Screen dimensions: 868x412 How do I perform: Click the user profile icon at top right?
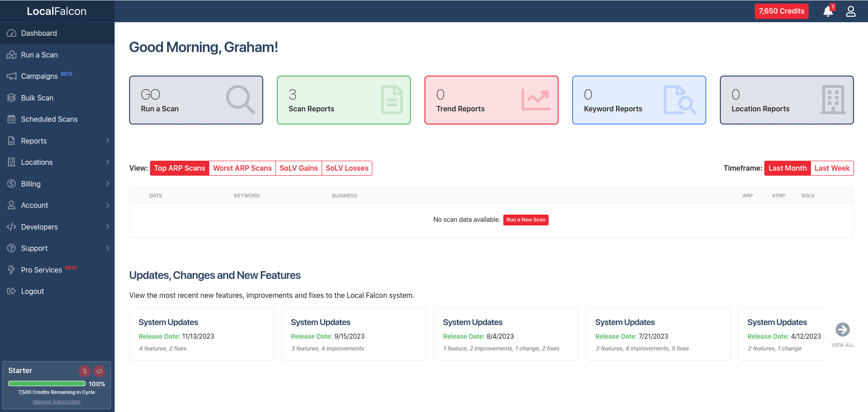pyautogui.click(x=850, y=11)
